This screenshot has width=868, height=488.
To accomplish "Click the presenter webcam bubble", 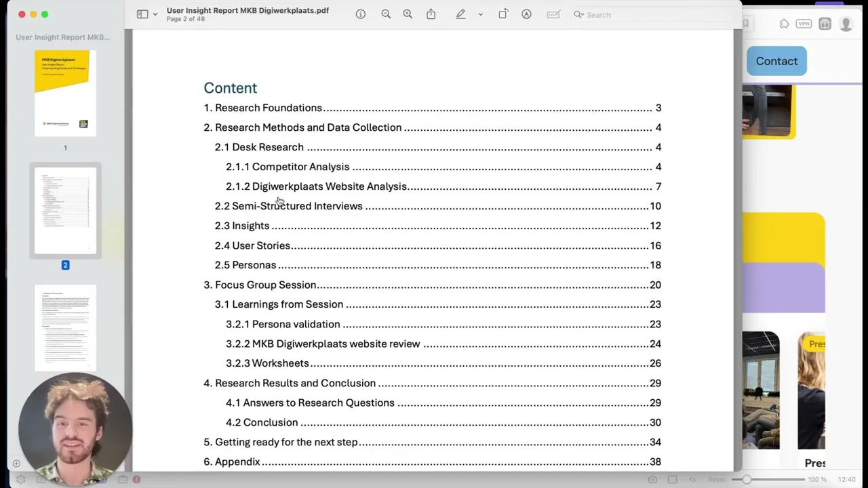I will coord(75,430).
